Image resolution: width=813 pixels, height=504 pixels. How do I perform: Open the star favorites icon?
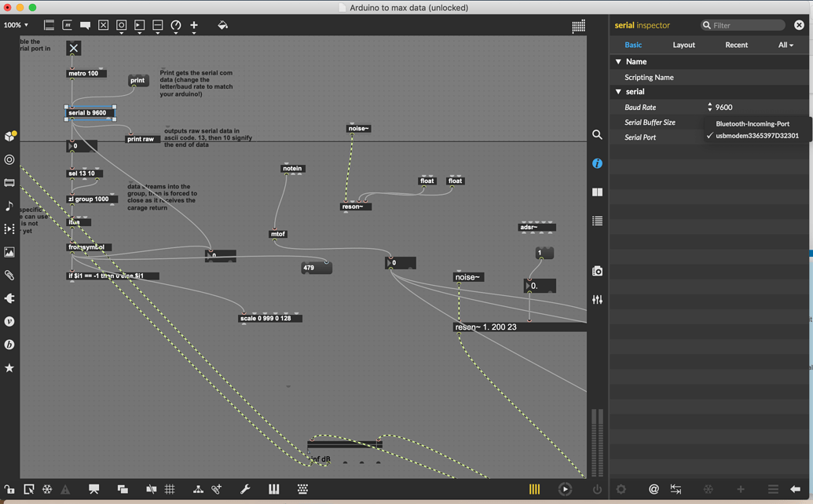[x=9, y=368]
